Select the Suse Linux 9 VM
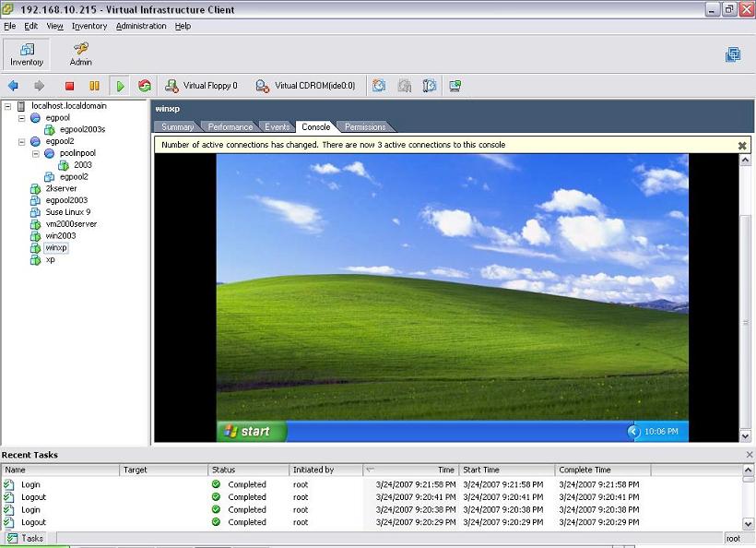The image size is (756, 548). (68, 212)
